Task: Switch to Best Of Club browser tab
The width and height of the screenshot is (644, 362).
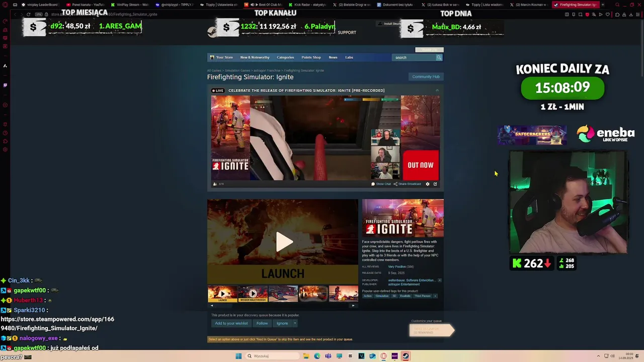Action: 263,5
